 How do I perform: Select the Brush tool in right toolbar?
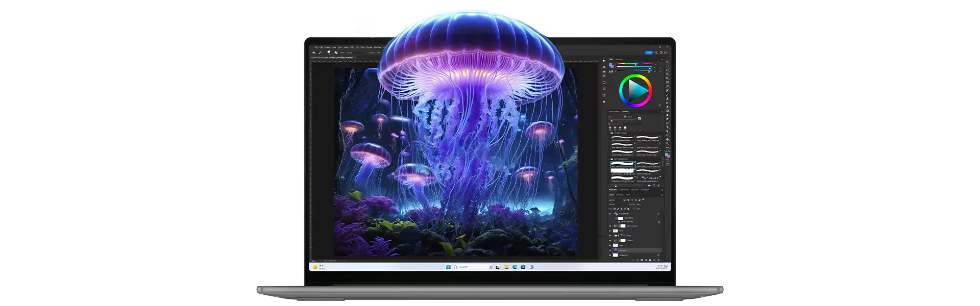click(667, 94)
